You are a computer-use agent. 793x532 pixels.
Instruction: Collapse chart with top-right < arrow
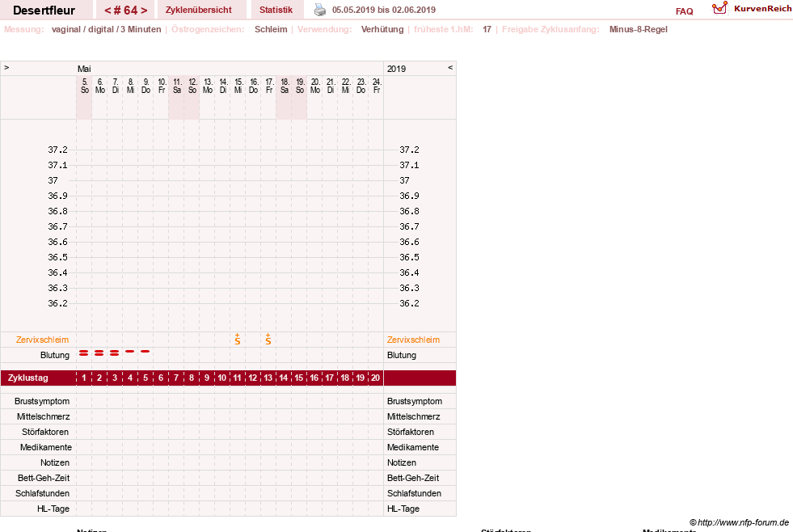click(x=450, y=67)
